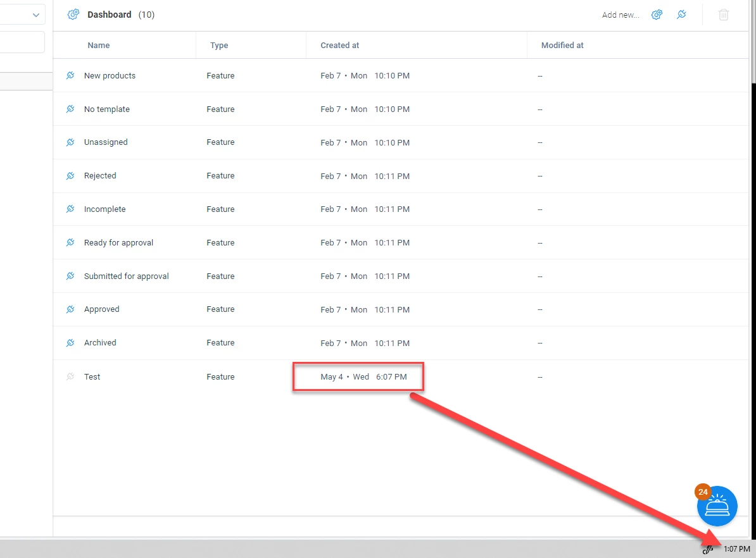Click the gear icon next to Add new
The height and width of the screenshot is (558, 756).
(x=657, y=15)
